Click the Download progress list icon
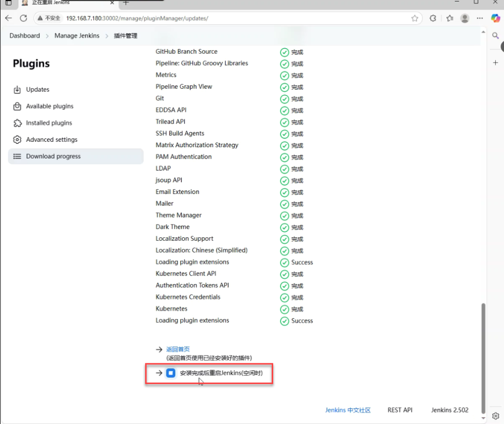Screen dimensions: 504x424 (x=17, y=157)
